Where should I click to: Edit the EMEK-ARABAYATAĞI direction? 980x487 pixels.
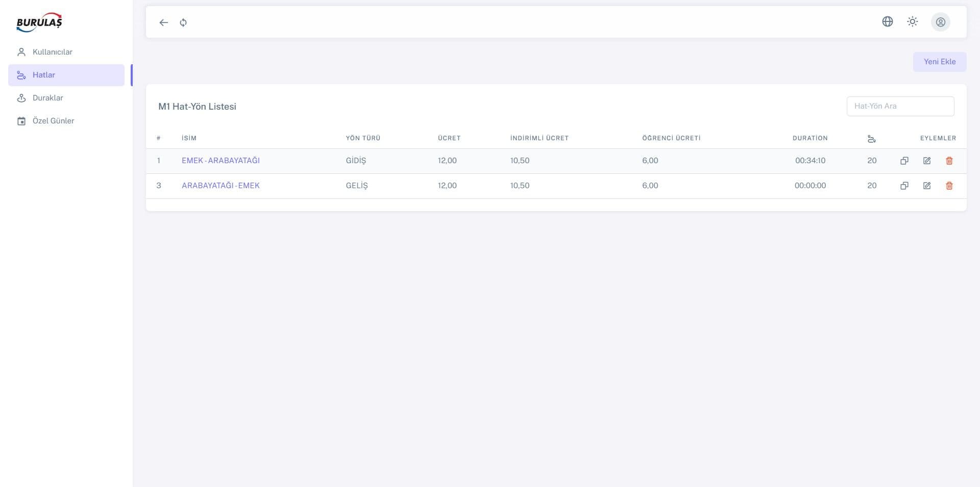point(927,161)
